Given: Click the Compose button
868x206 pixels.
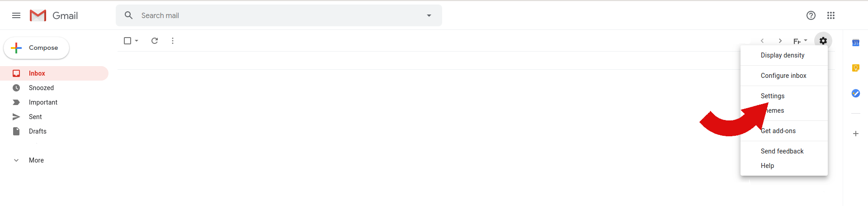Looking at the screenshot, I should [x=37, y=48].
